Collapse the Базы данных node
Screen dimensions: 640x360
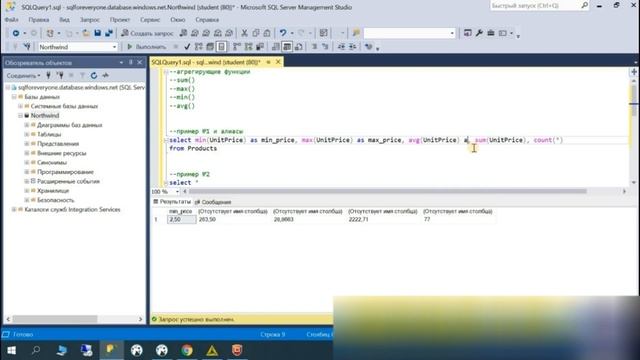point(14,97)
